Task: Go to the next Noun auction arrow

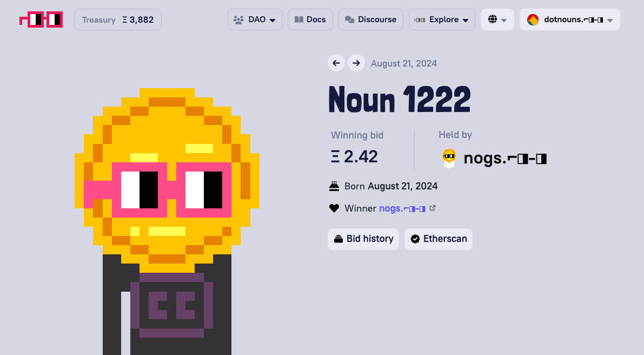Action: click(x=356, y=63)
